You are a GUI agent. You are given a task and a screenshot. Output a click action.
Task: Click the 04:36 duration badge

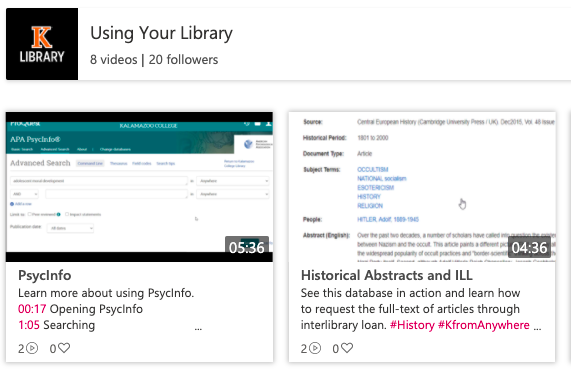529,247
